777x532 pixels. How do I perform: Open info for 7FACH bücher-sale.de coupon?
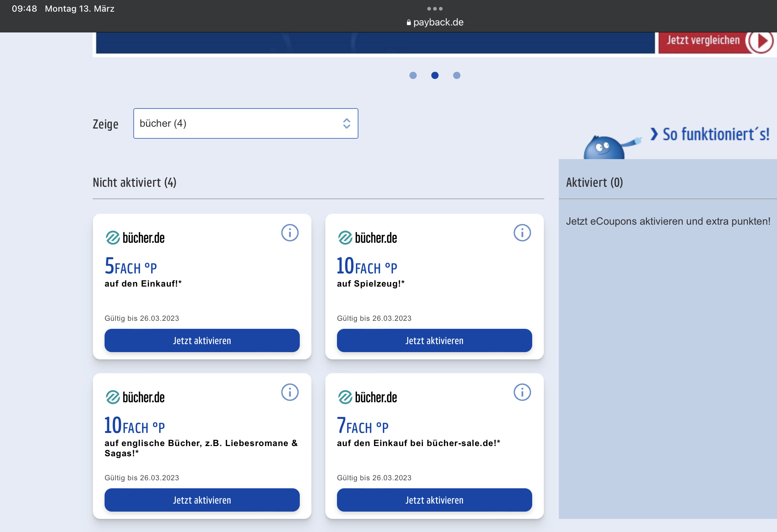[522, 392]
